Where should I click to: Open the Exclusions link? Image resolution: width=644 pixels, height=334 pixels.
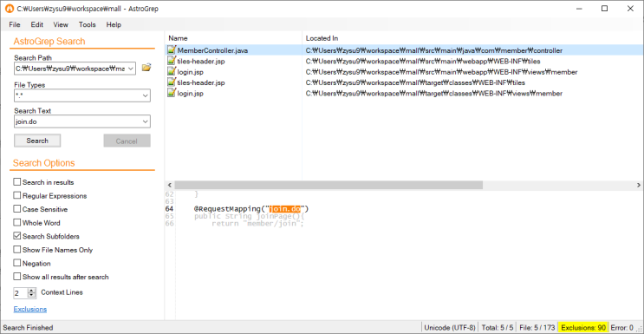[x=30, y=309]
